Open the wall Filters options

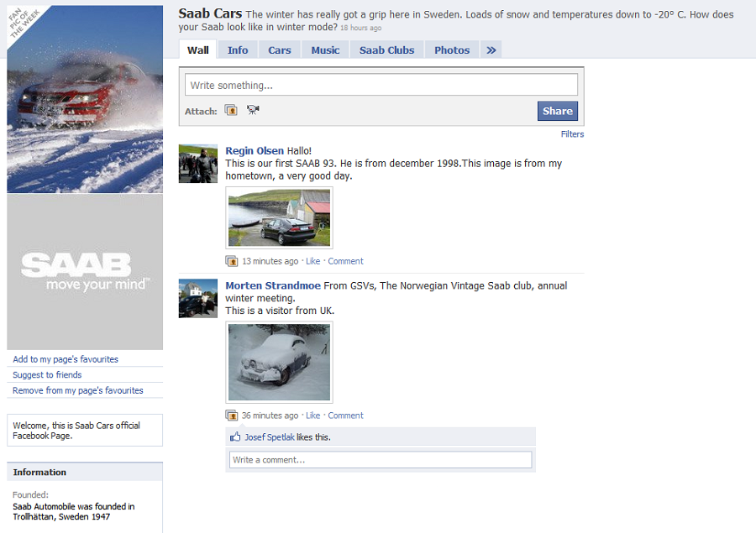pos(572,134)
